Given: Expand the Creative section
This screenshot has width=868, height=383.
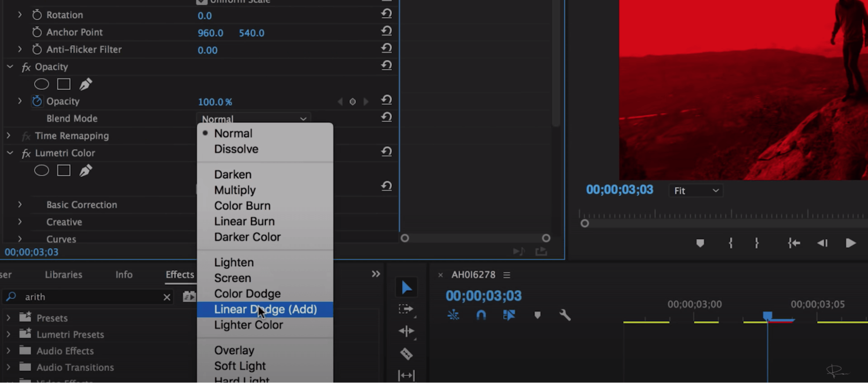Looking at the screenshot, I should [20, 222].
